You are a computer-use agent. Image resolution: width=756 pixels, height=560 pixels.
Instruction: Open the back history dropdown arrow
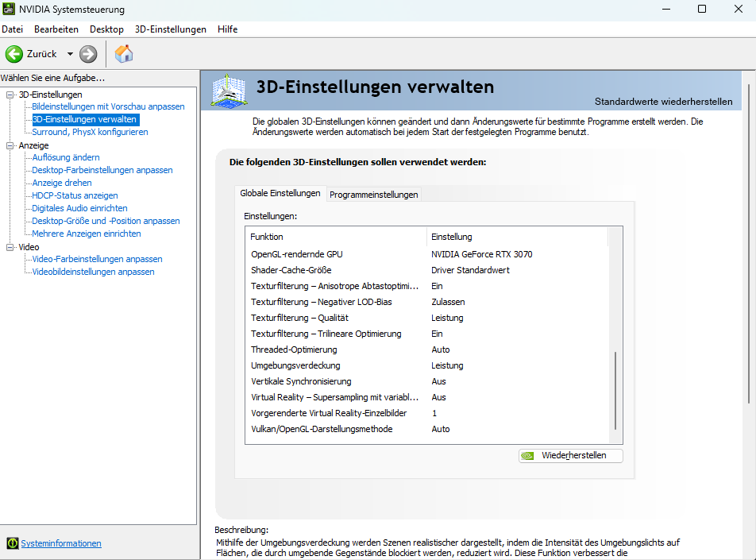(70, 54)
